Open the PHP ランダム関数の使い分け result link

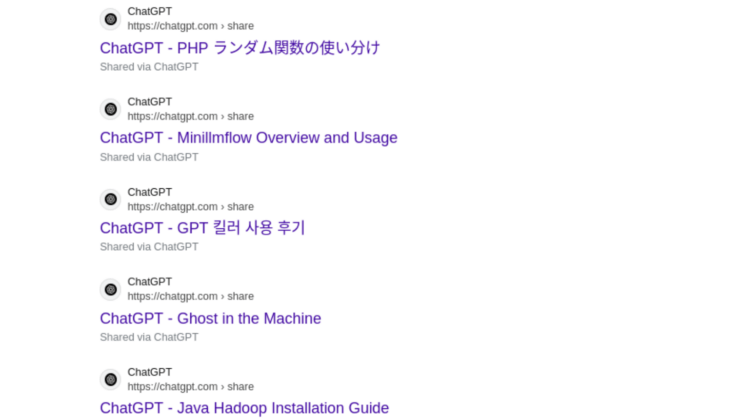240,48
